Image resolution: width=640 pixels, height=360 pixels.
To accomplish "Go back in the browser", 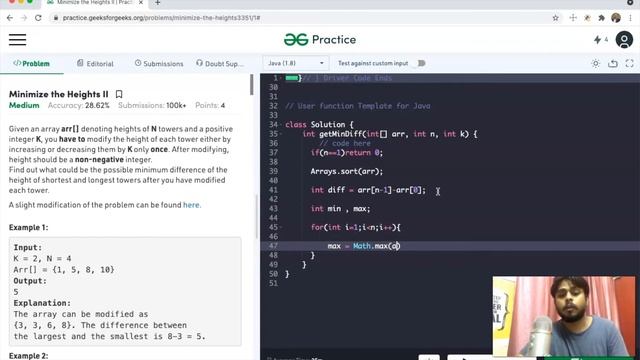I will coord(10,18).
